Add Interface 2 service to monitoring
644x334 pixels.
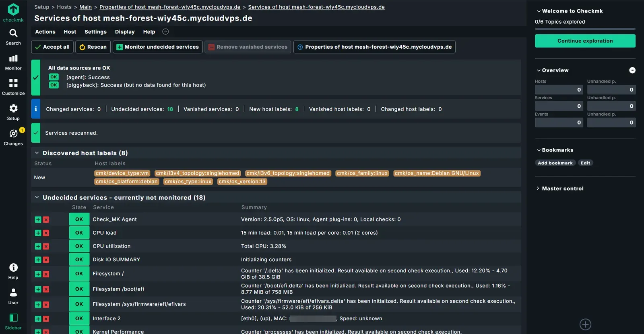pyautogui.click(x=38, y=319)
